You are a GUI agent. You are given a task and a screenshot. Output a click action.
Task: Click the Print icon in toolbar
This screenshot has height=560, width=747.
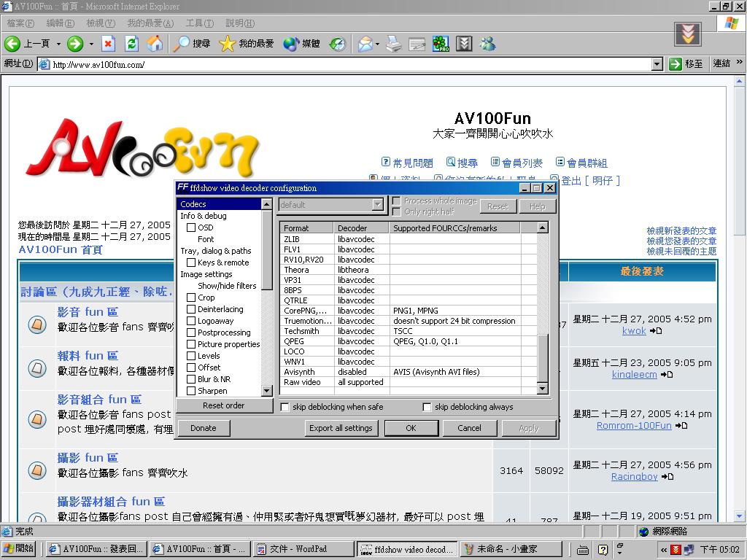[x=393, y=44]
